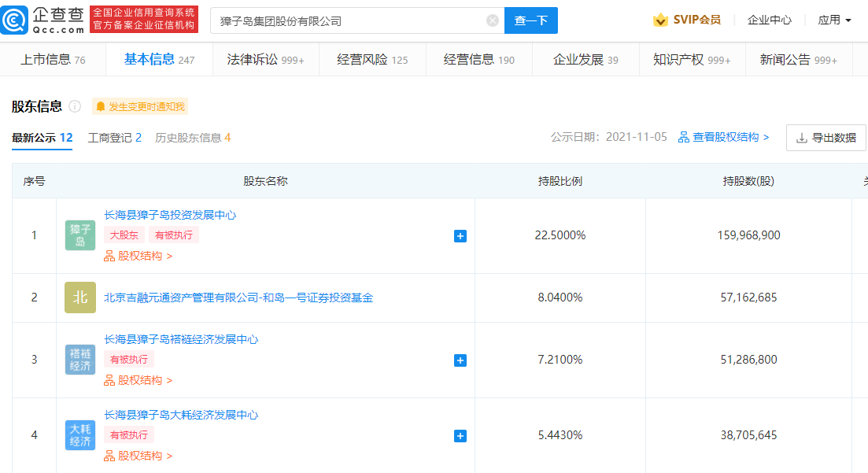Click the 褡裢经济 shareholder logo icon
The height and width of the screenshot is (473, 868).
tap(80, 360)
